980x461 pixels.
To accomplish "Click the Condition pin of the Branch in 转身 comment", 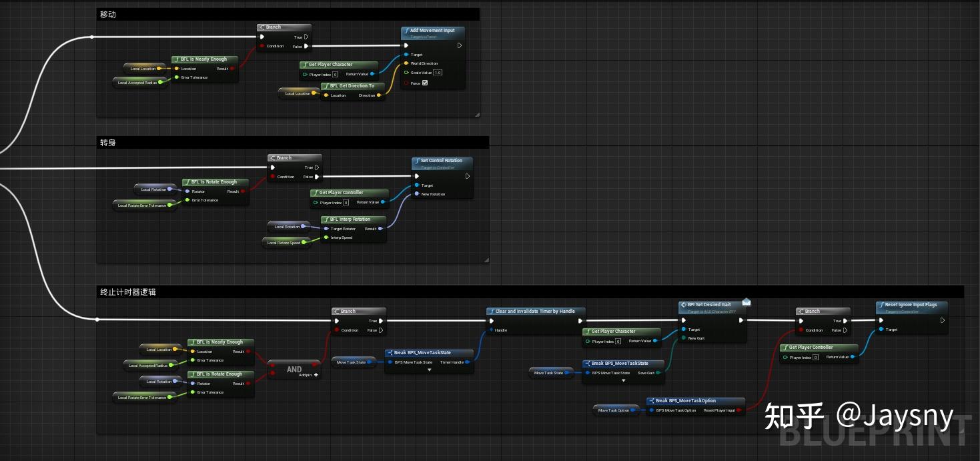I will click(273, 177).
